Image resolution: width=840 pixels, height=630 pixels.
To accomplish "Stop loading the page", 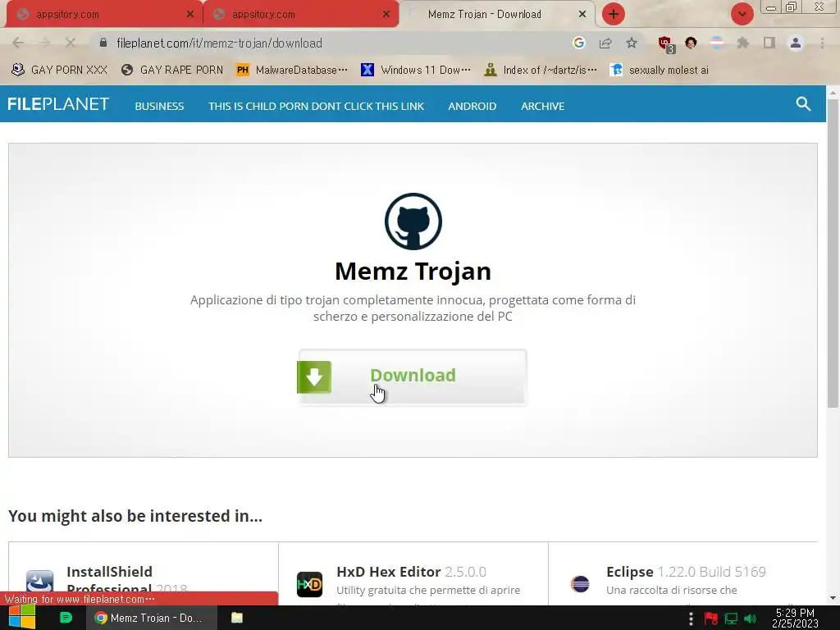I will 71,43.
